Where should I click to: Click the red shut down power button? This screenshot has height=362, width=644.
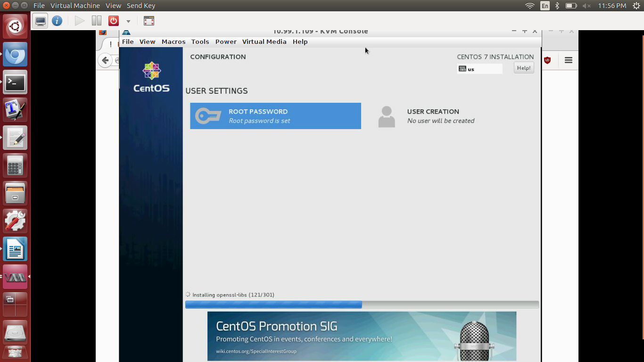113,21
